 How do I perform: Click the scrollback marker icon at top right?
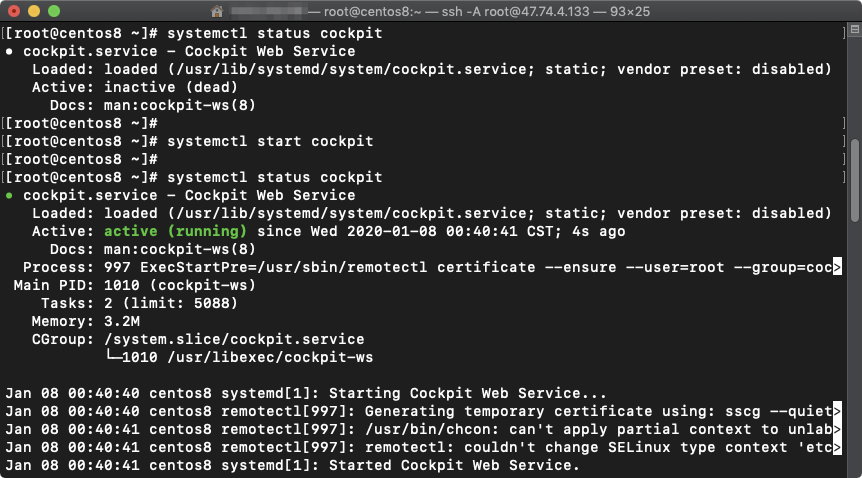pos(855,29)
